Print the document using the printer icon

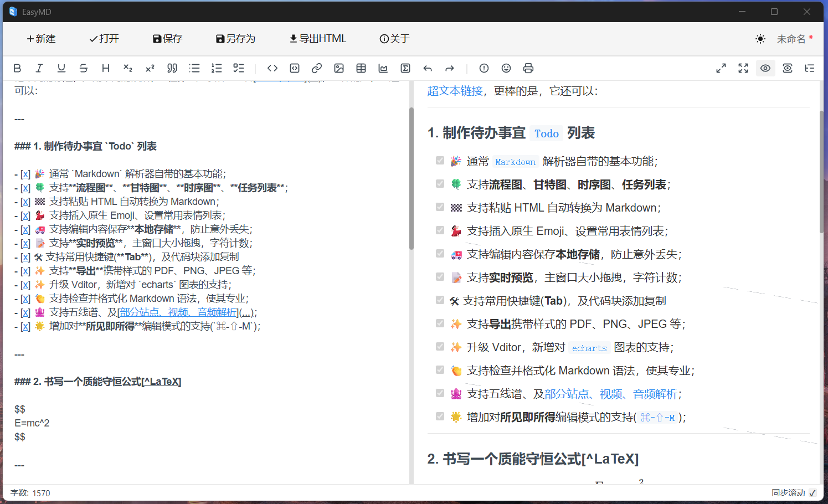(x=528, y=68)
